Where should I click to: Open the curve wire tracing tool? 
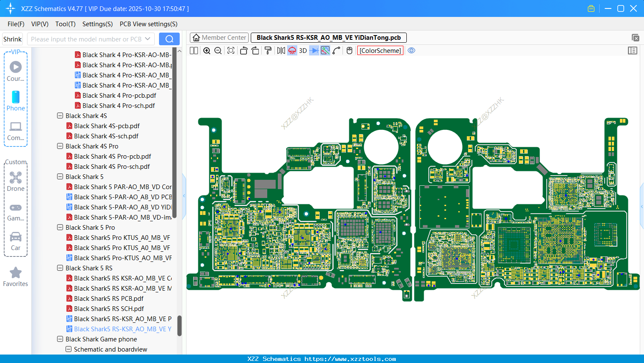pyautogui.click(x=335, y=50)
